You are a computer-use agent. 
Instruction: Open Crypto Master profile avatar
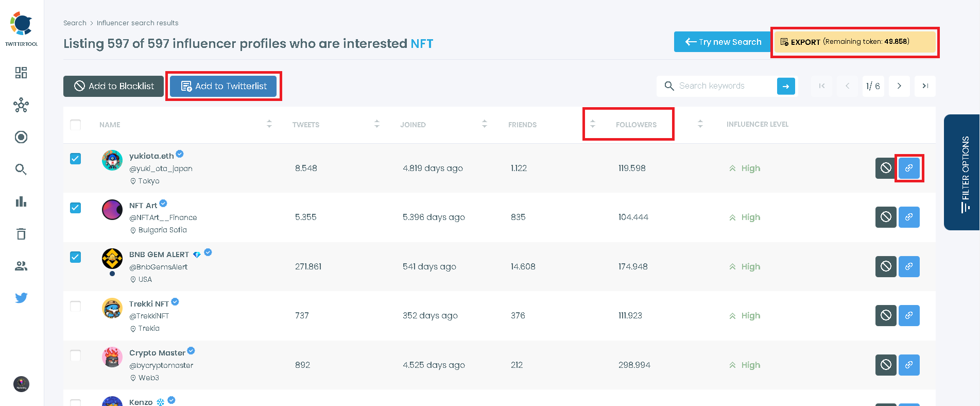[x=112, y=357]
